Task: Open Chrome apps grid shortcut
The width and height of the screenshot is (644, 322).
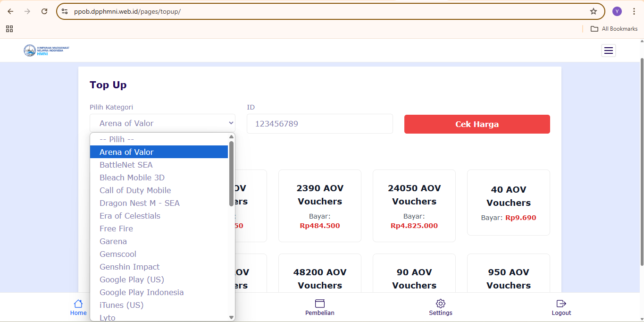Action: click(9, 29)
